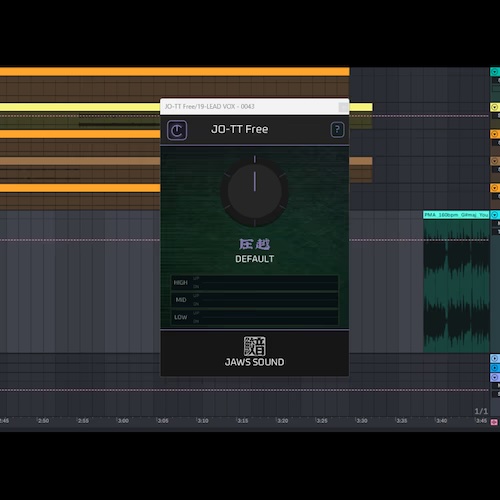Click the Japanese kanji mode label above DEFAULT
This screenshot has height=500, width=500.
tap(255, 244)
